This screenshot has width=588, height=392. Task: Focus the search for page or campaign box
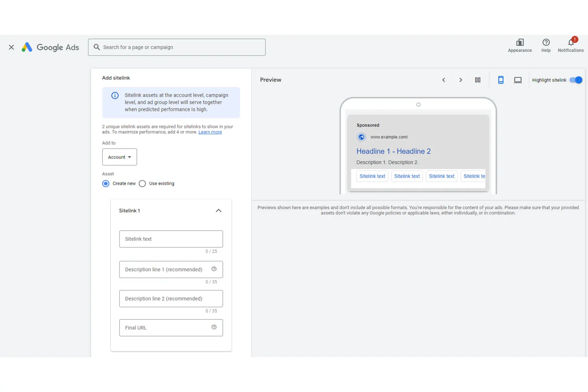(177, 47)
